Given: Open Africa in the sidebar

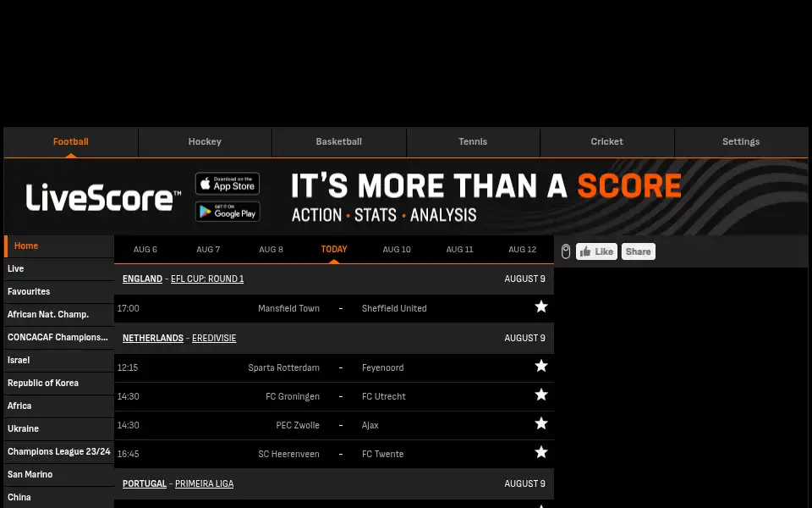Looking at the screenshot, I should [59, 406].
